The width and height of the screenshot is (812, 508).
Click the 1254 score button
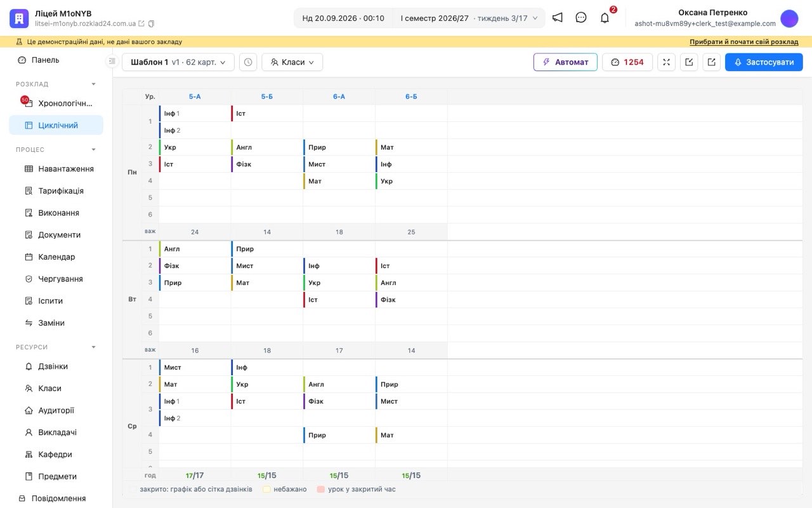(627, 62)
